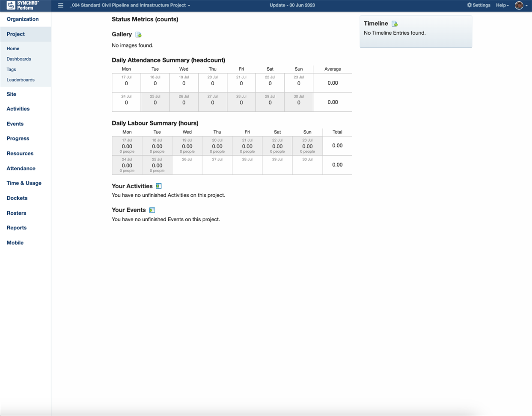Open the Gallery add image icon
The width and height of the screenshot is (532, 416).
coord(138,35)
